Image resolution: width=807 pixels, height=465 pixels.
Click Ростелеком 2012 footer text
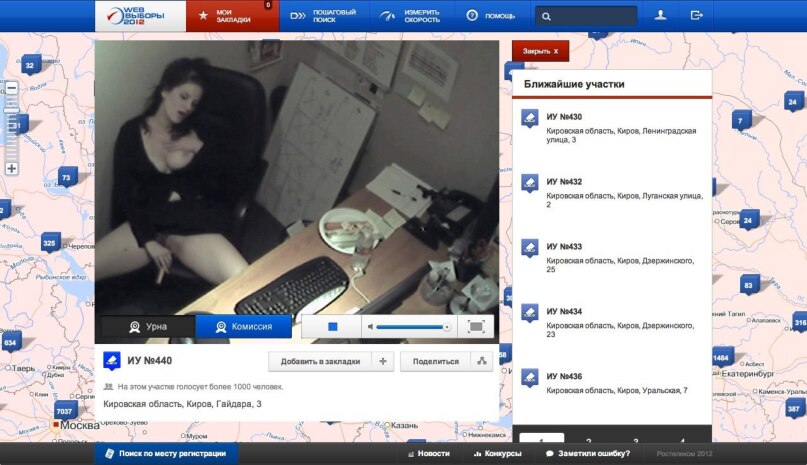(x=684, y=454)
